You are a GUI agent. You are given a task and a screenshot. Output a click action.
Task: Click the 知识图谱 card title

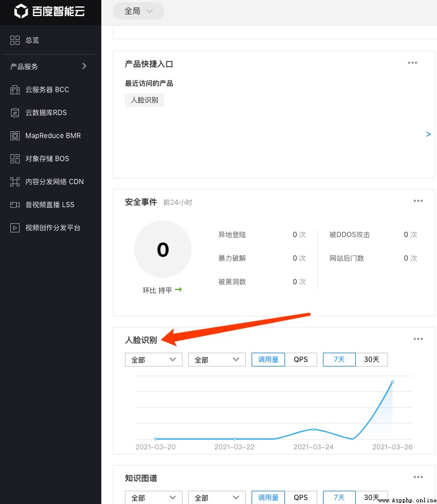[x=141, y=478]
